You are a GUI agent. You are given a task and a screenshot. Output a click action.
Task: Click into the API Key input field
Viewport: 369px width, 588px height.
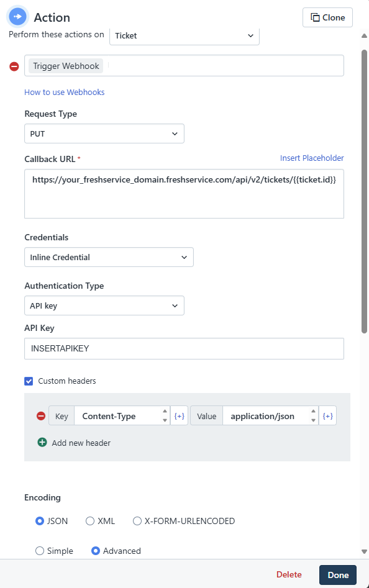[184, 349]
